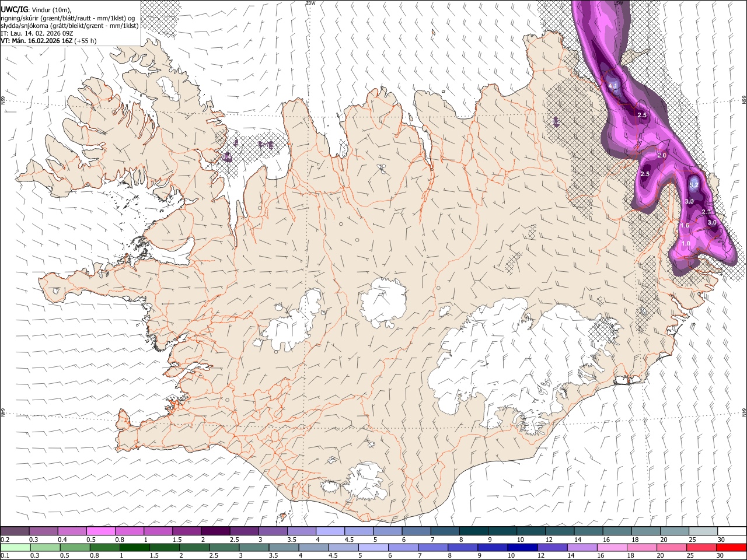Click the '(+55 h)' forecast offset text
Image resolution: width=747 pixels, height=560 pixels.
(x=85, y=41)
